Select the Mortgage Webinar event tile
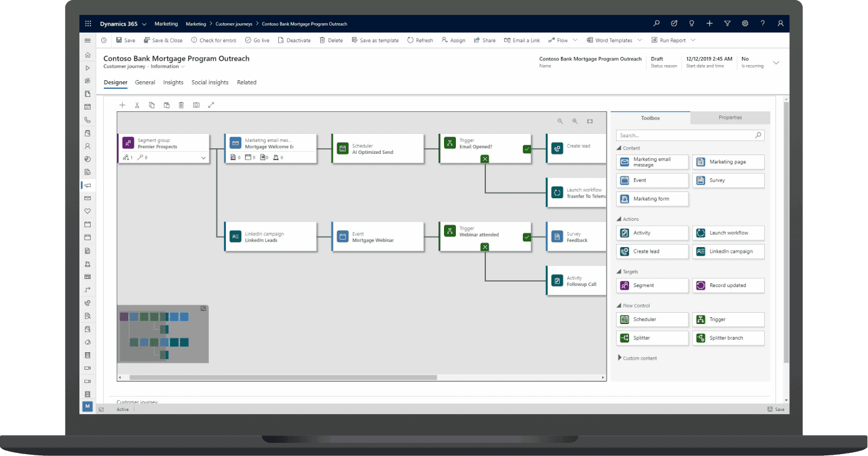This screenshot has height=456, width=868. (377, 237)
